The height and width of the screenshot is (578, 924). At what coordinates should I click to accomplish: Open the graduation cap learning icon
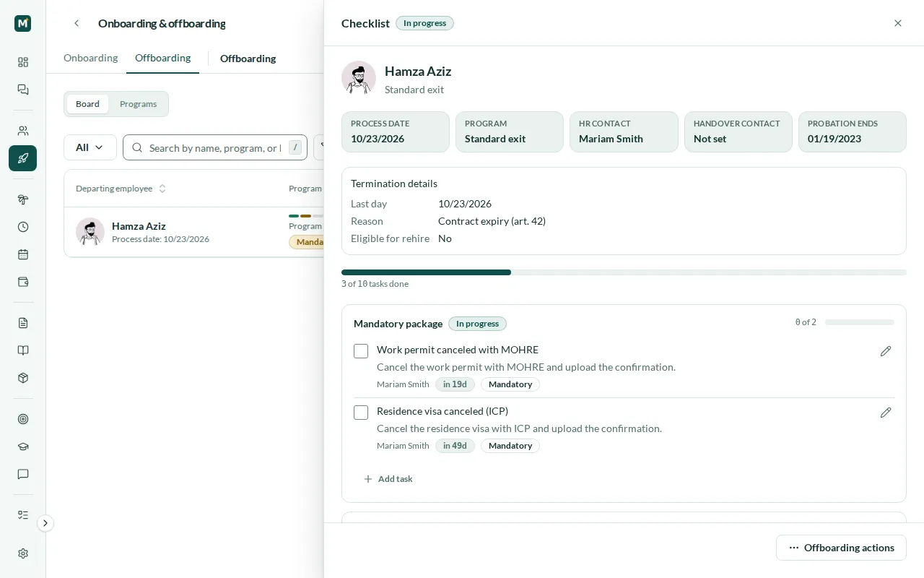pos(23,447)
